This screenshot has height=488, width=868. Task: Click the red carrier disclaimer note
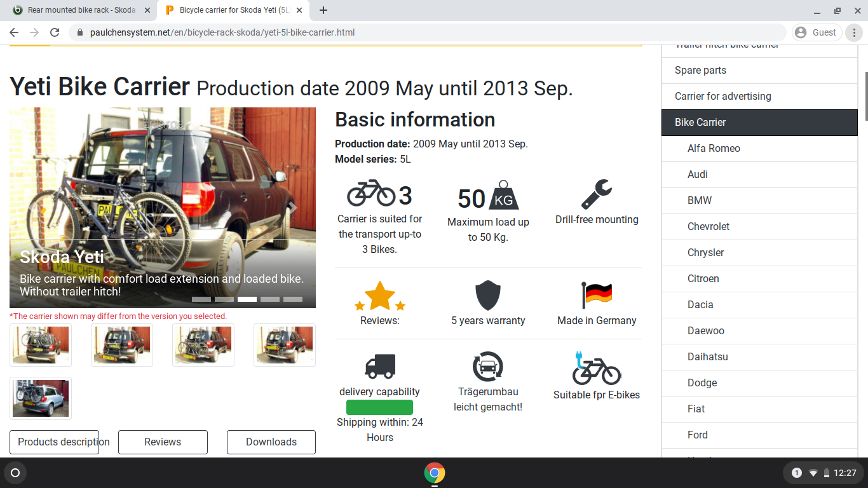118,316
